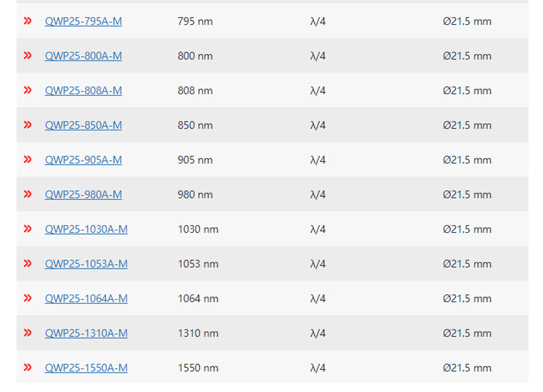Click red chevron icon beside QWP25-1064A-M
543x392 pixels.
click(27, 298)
